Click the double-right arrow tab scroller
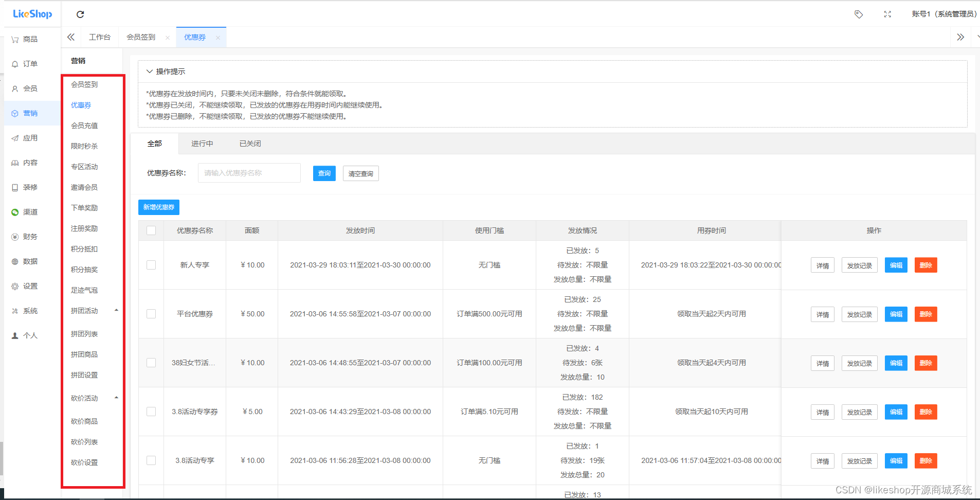The width and height of the screenshot is (980, 500). coord(960,37)
